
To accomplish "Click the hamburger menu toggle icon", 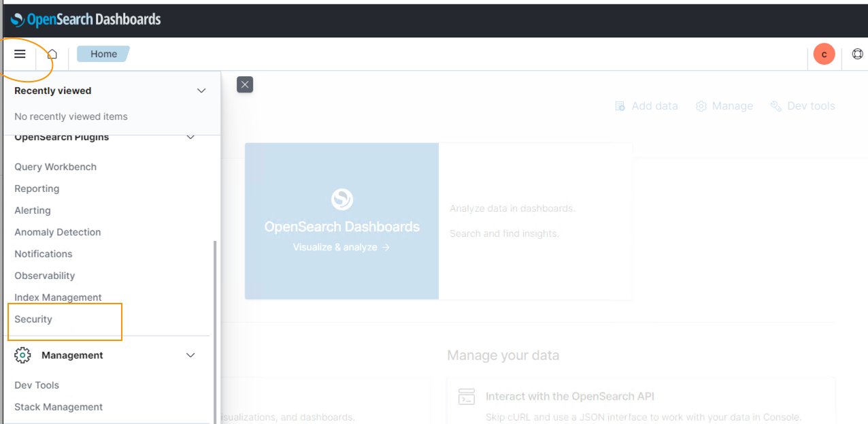I will (x=20, y=54).
